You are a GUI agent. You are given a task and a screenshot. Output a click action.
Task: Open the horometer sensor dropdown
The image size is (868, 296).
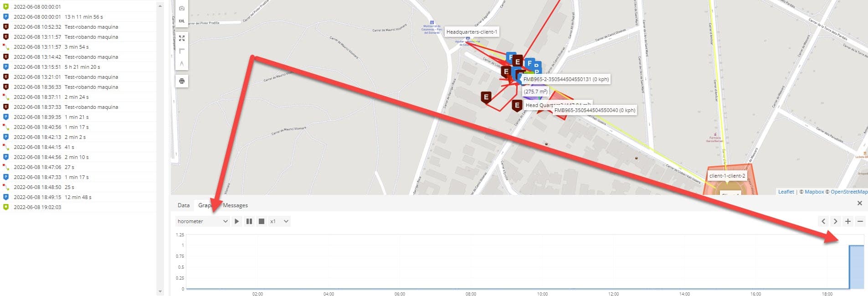pos(202,221)
